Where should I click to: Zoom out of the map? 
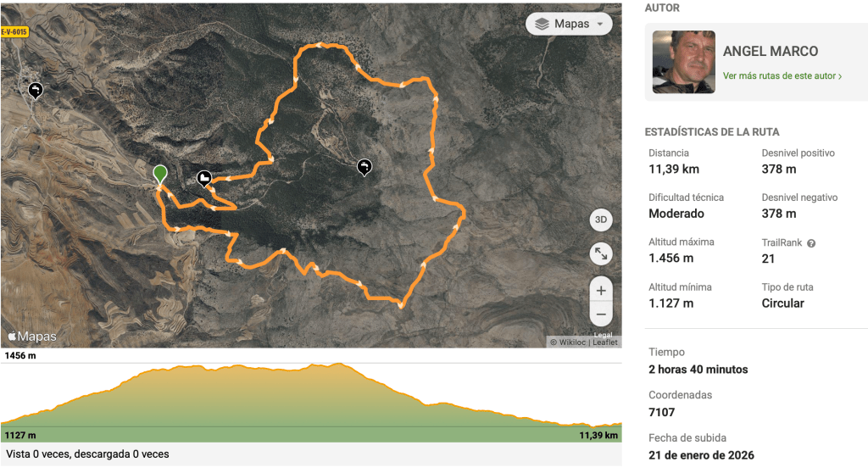point(601,314)
